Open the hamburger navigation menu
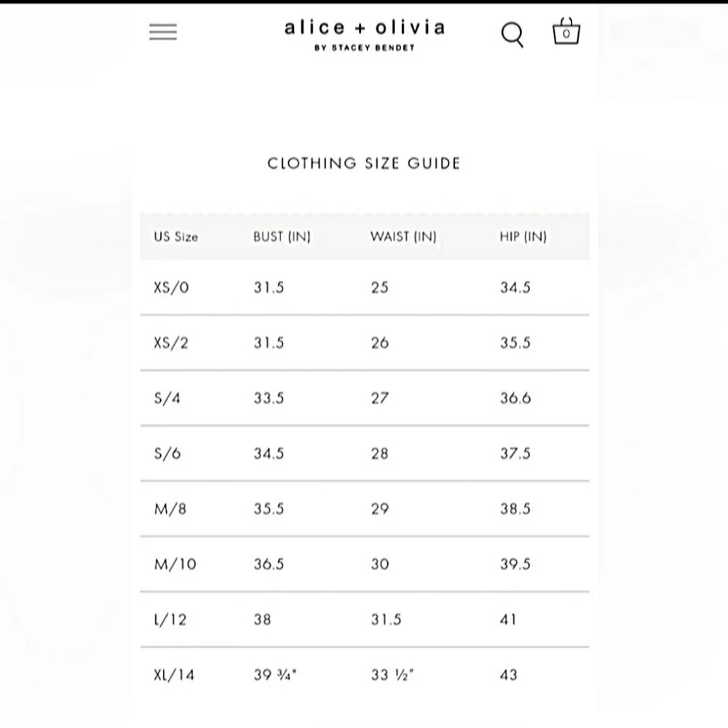The width and height of the screenshot is (728, 728). (x=163, y=32)
